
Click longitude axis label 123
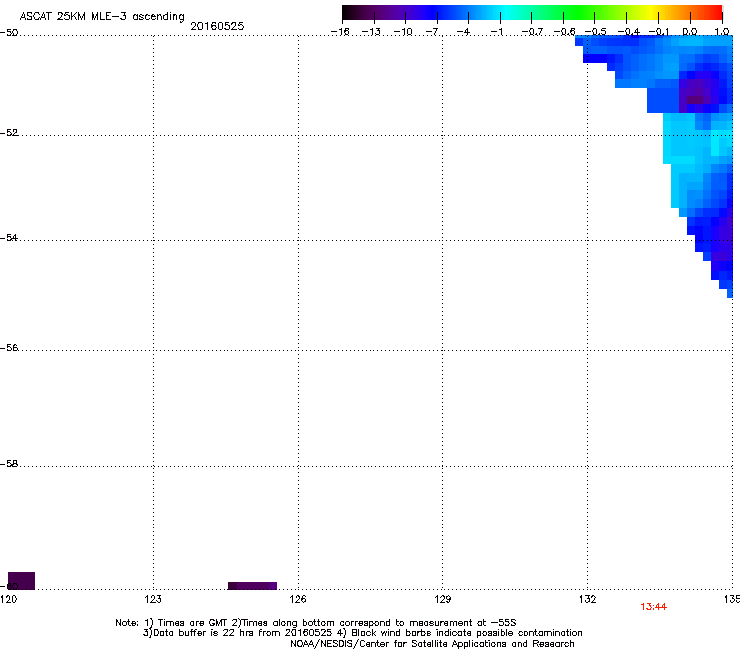tap(153, 599)
